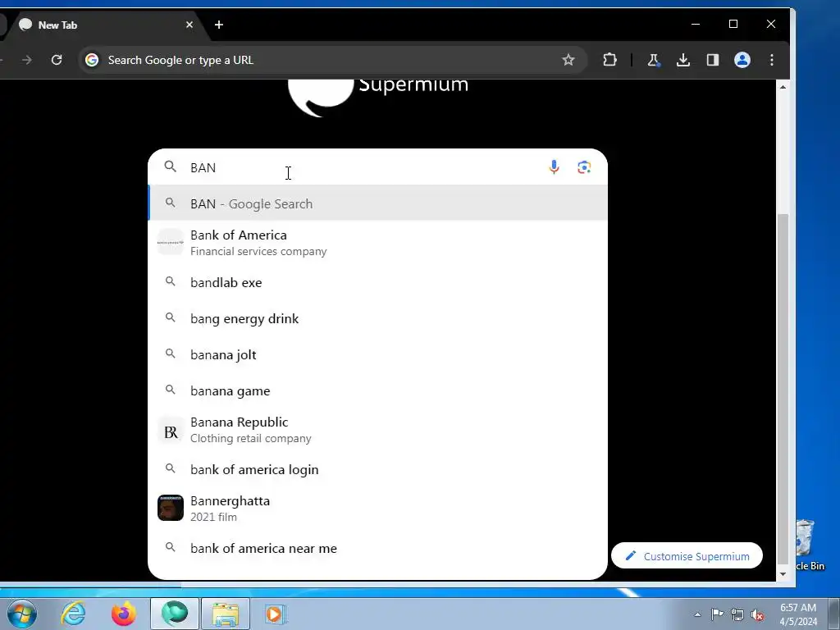Select the Banana Republic suggestion
The image size is (840, 630).
[x=377, y=430]
